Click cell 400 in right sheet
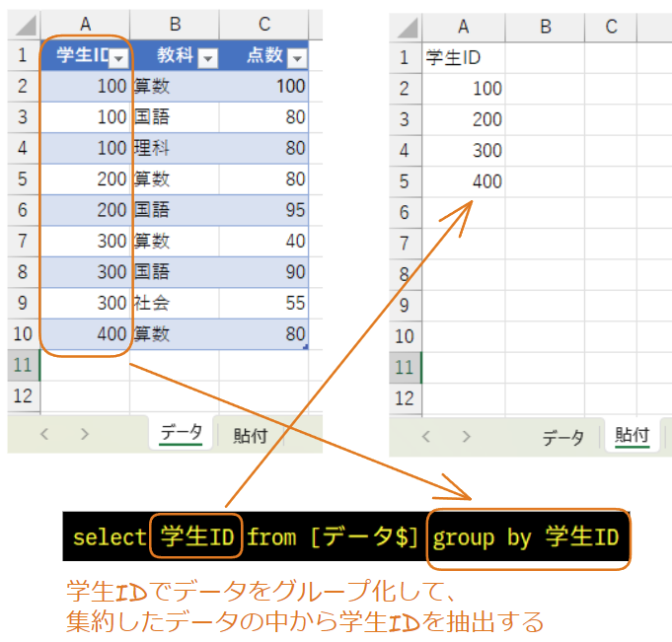Image resolution: width=672 pixels, height=642 pixels. tap(463, 181)
